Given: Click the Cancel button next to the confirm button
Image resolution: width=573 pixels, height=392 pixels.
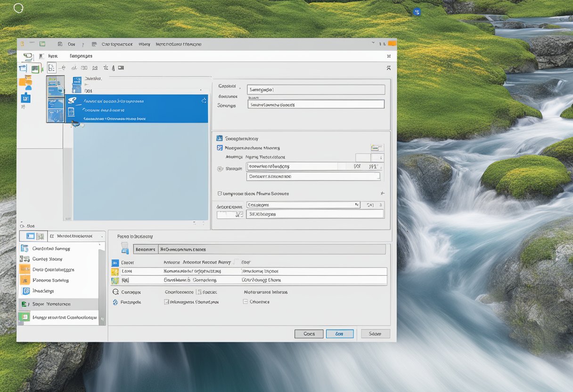Looking at the screenshot, I should click(x=309, y=334).
